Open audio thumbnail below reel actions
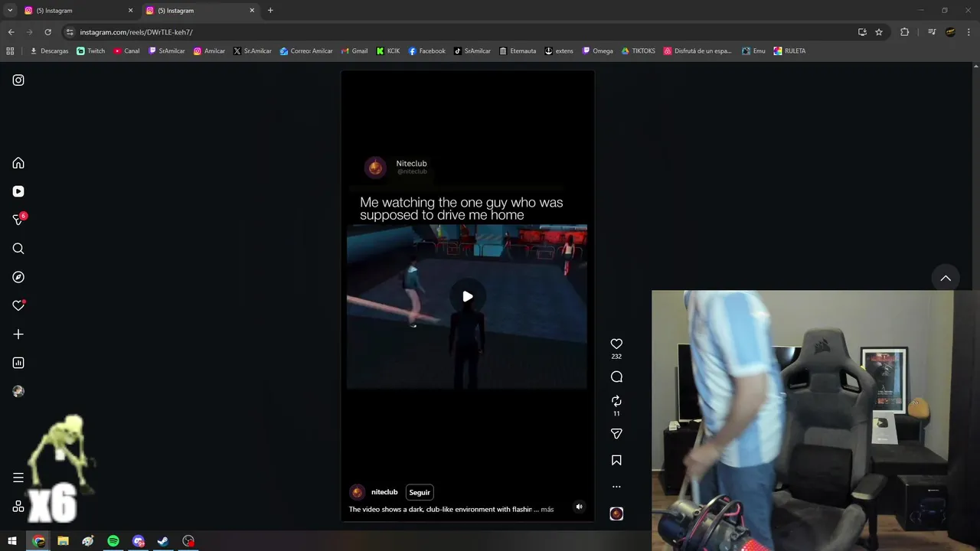The height and width of the screenshot is (551, 980). click(616, 514)
